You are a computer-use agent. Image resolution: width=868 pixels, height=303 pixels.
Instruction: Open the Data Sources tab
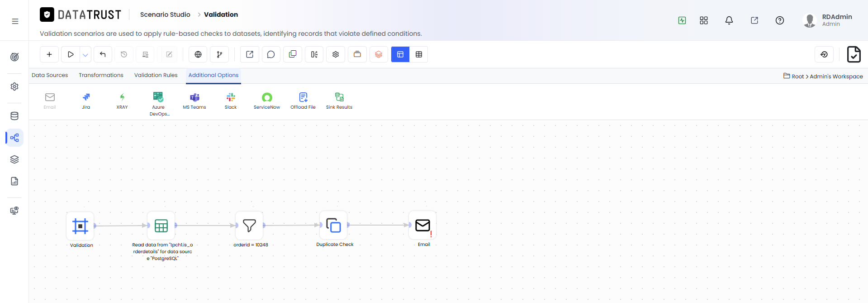(50, 75)
